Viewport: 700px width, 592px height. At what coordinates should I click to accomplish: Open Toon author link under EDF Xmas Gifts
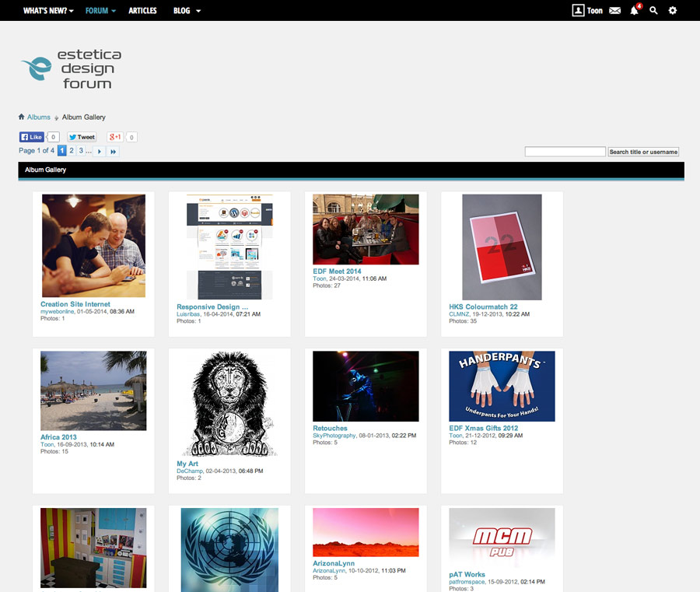(x=456, y=436)
